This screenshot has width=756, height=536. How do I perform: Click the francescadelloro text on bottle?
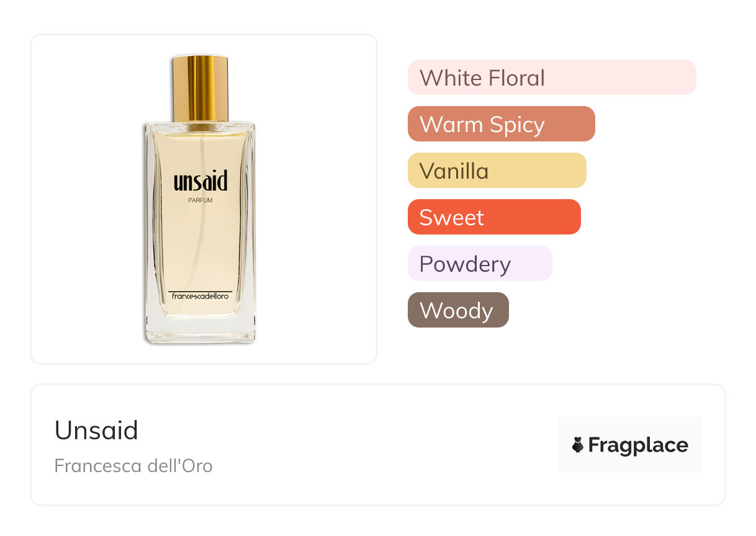tap(200, 297)
